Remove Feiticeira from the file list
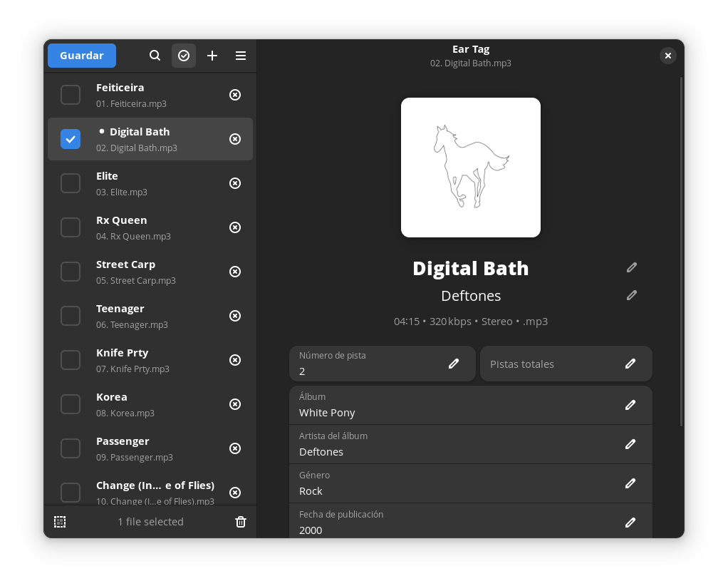This screenshot has height=586, width=728. 235,95
